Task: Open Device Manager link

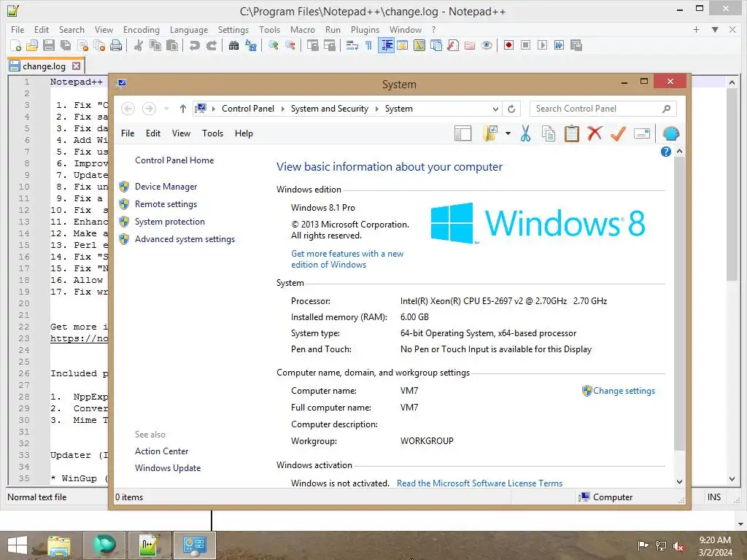Action: click(x=166, y=187)
